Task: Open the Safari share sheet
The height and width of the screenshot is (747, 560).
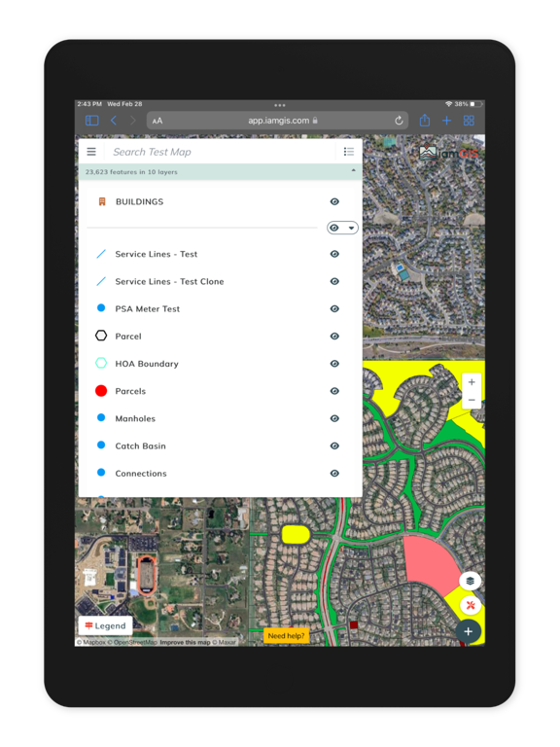Action: [x=424, y=121]
